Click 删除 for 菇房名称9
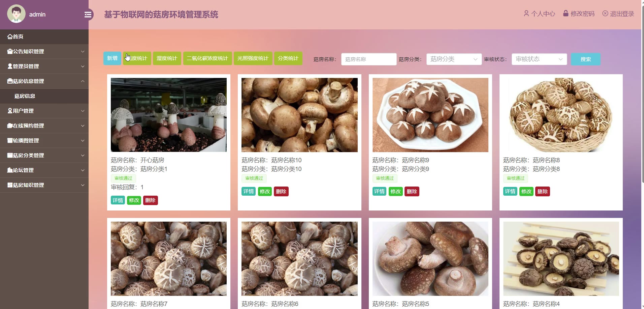 [412, 192]
